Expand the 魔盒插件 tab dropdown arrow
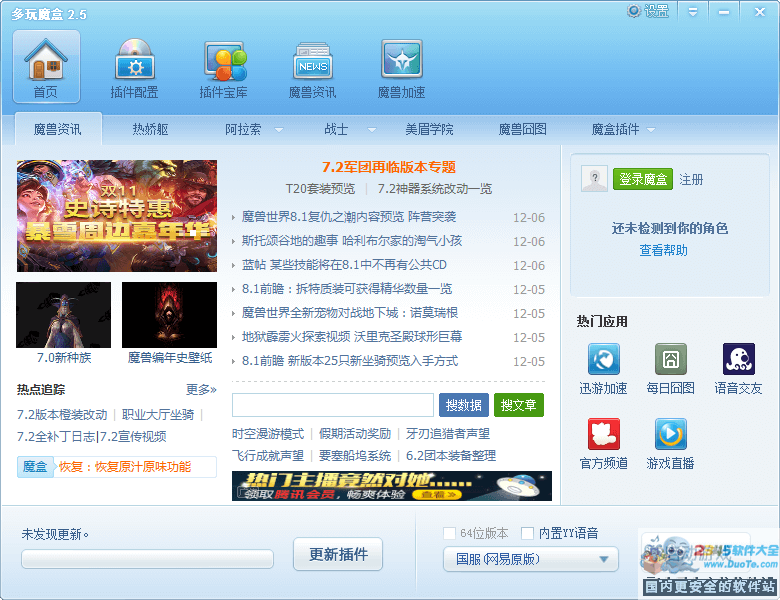The width and height of the screenshot is (780, 600). coord(651,130)
